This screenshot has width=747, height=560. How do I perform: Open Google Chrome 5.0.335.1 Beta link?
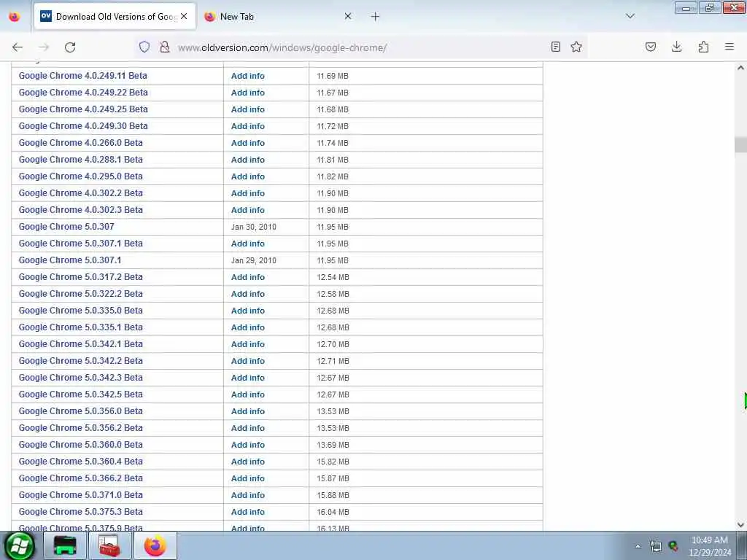[x=80, y=327]
